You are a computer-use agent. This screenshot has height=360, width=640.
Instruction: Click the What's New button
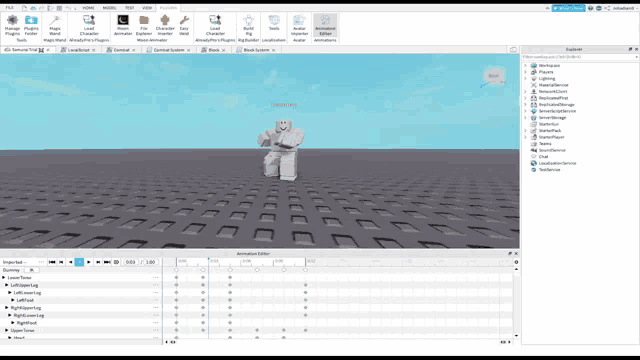tap(568, 8)
